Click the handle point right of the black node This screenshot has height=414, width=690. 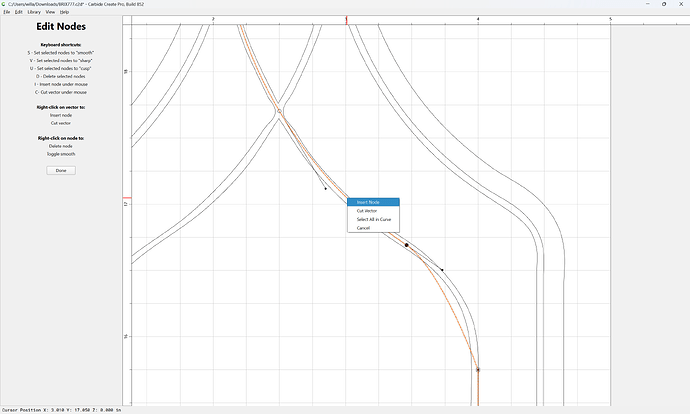tap(442, 270)
